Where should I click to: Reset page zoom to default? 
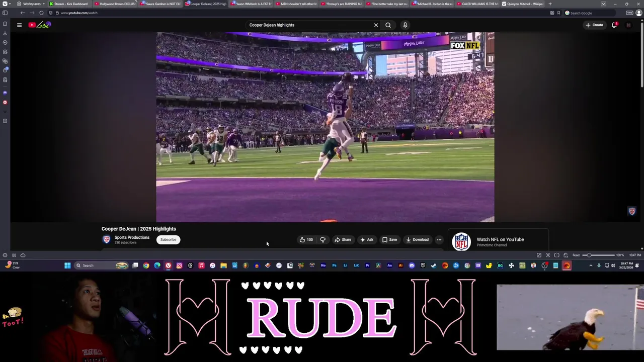(576, 255)
